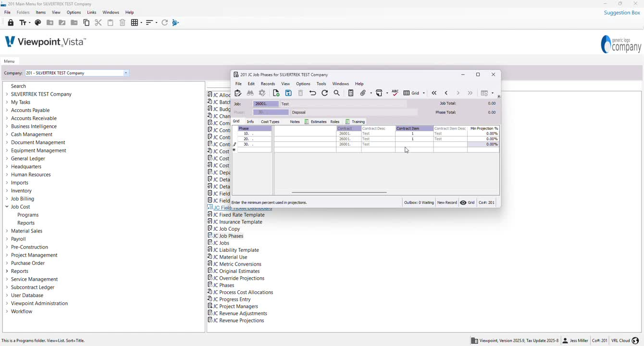
Task: Open JC Progress Entry program
Action: pos(232,299)
